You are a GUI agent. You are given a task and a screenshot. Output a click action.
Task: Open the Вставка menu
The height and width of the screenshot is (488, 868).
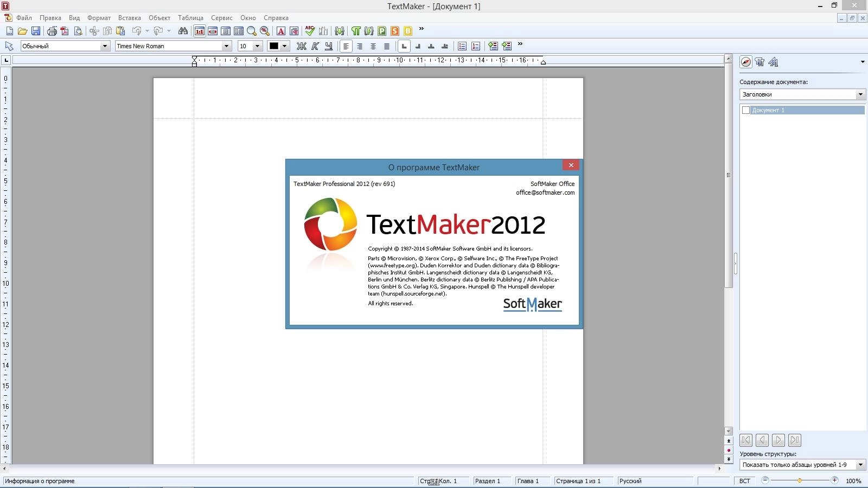pyautogui.click(x=129, y=18)
